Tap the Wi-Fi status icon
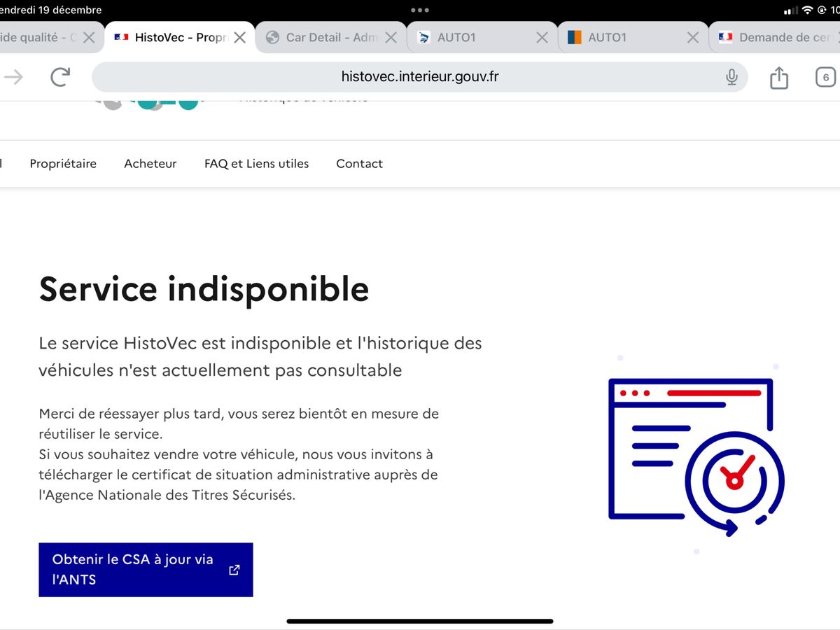Image resolution: width=840 pixels, height=630 pixels. (x=808, y=10)
